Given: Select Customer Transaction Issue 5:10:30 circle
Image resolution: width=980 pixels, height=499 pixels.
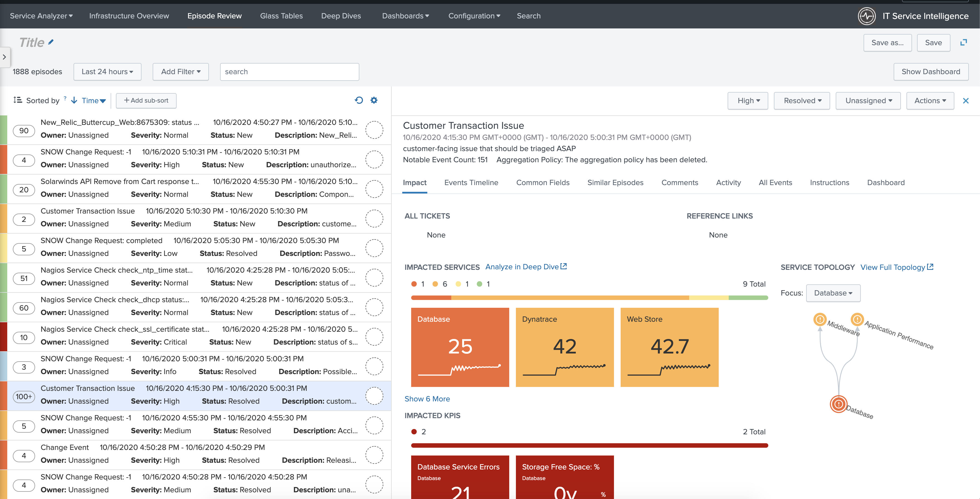Looking at the screenshot, I should pos(374,219).
